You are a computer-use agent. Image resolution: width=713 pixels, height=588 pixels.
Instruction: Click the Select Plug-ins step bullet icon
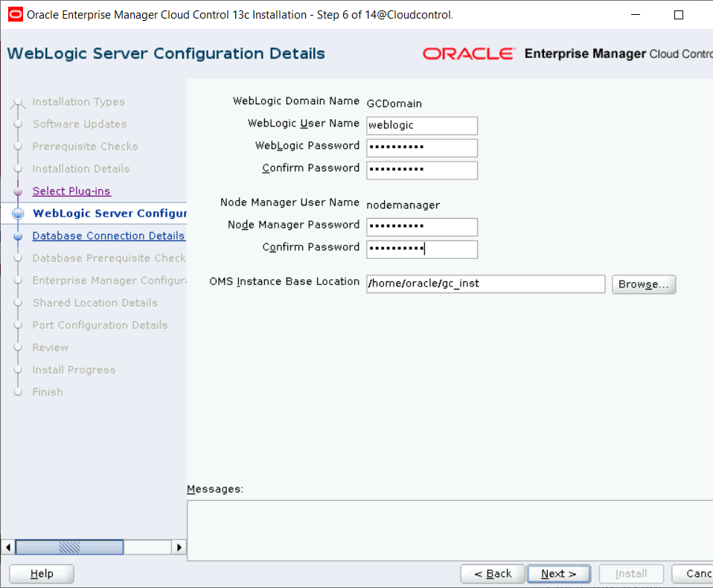tap(18, 191)
